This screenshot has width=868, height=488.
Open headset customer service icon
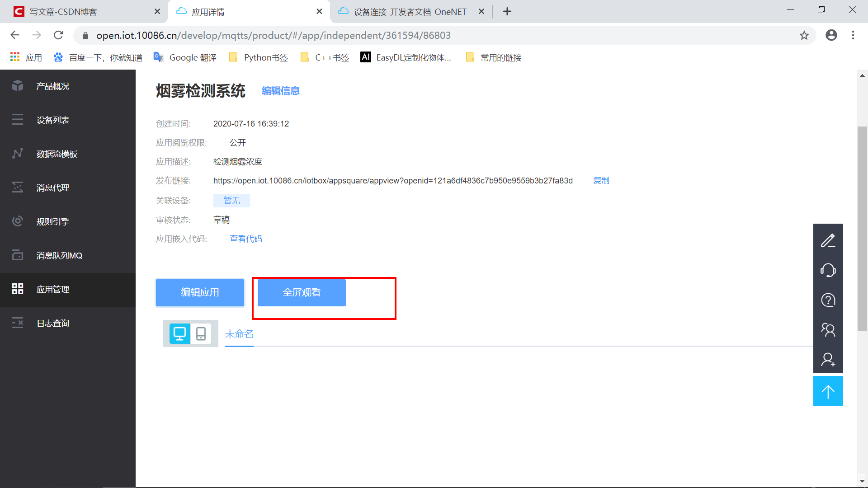pyautogui.click(x=828, y=270)
